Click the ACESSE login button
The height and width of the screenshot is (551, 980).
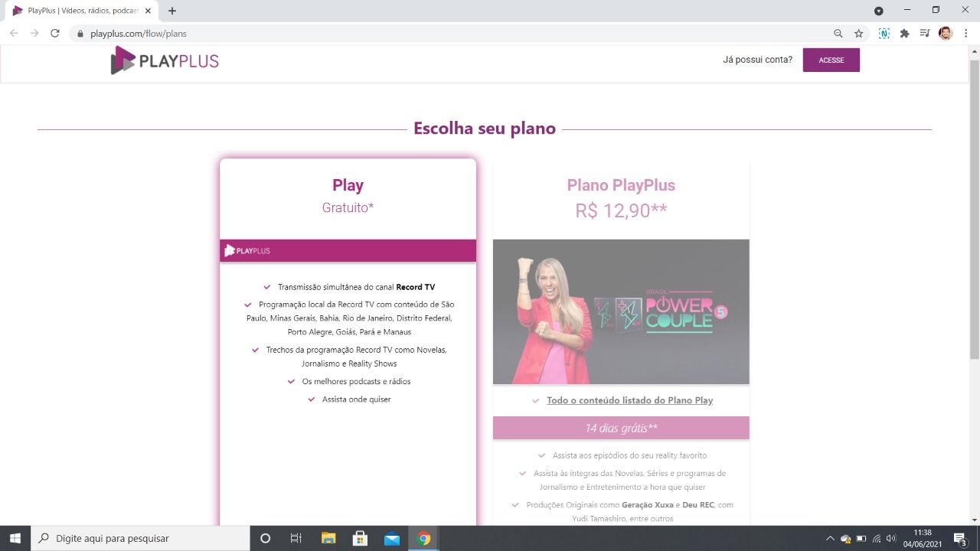(x=831, y=60)
